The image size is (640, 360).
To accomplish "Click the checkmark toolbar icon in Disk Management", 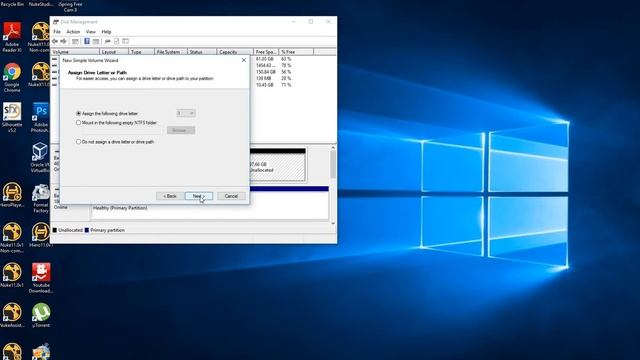I will pos(116,41).
